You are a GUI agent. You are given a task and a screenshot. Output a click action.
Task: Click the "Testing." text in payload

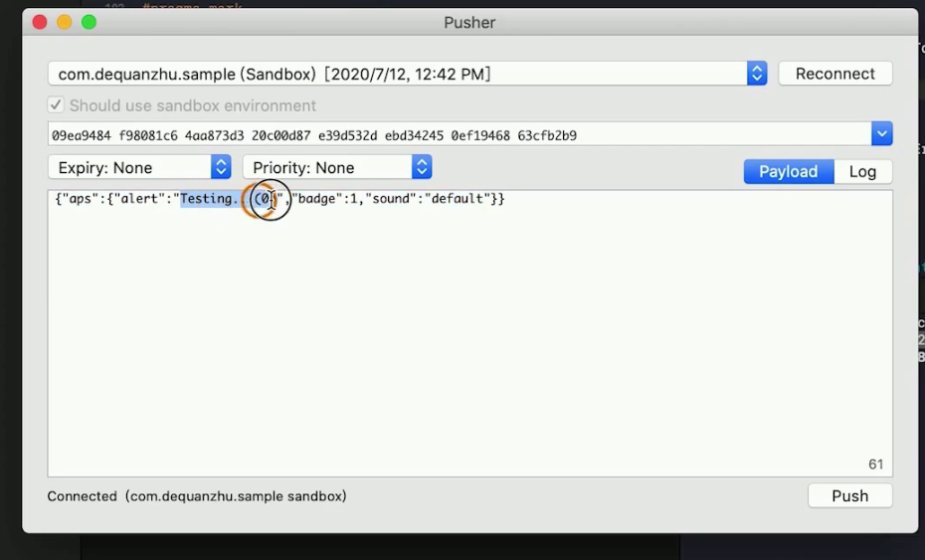click(x=209, y=199)
